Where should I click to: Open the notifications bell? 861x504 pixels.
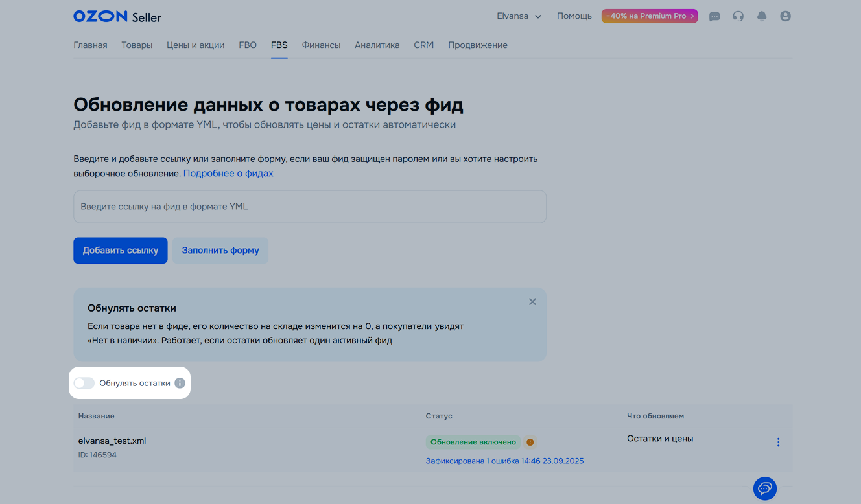pos(762,16)
